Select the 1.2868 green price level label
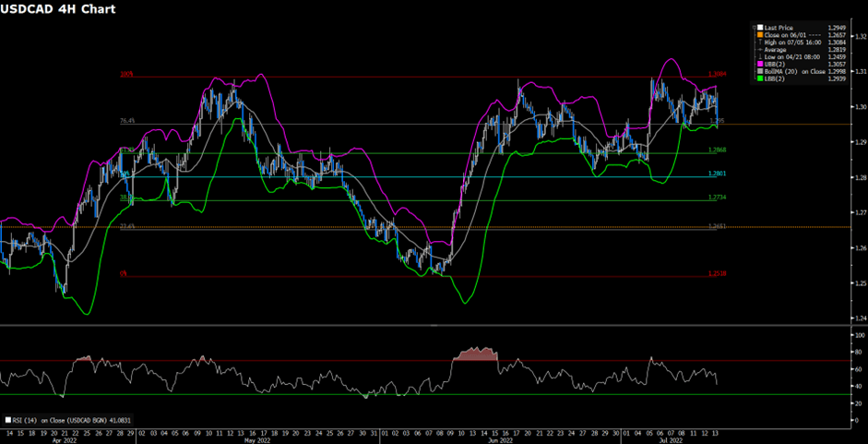 pos(716,150)
